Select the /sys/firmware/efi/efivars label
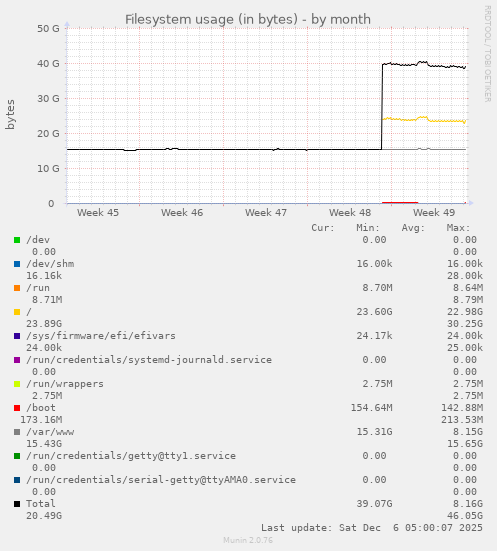Image resolution: width=497 pixels, height=551 pixels. [x=101, y=336]
